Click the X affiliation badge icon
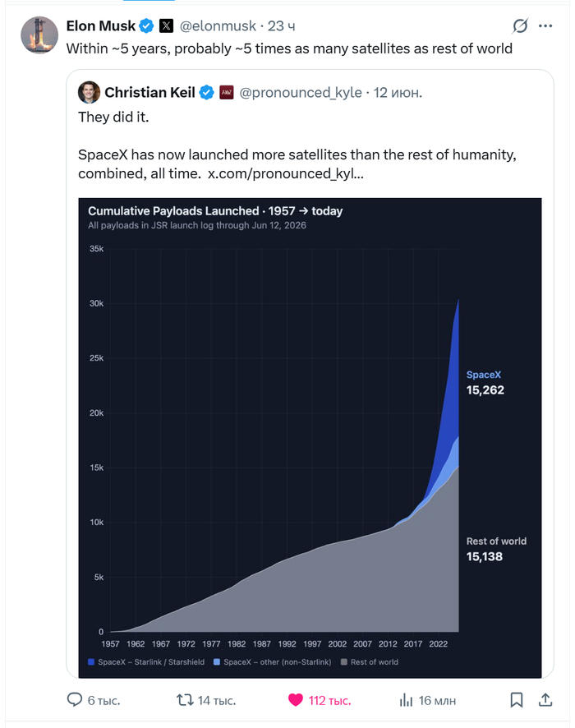Image resolution: width=575 pixels, height=728 pixels. [166, 26]
